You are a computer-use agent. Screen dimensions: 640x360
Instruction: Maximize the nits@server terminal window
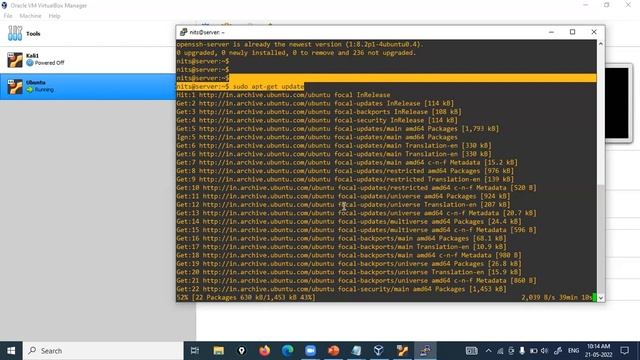click(572, 32)
